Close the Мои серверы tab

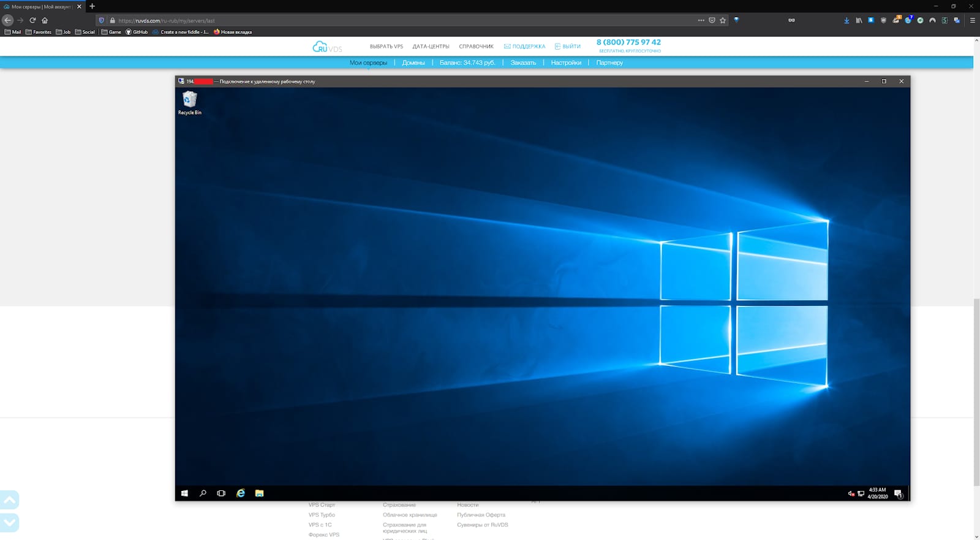coord(79,6)
